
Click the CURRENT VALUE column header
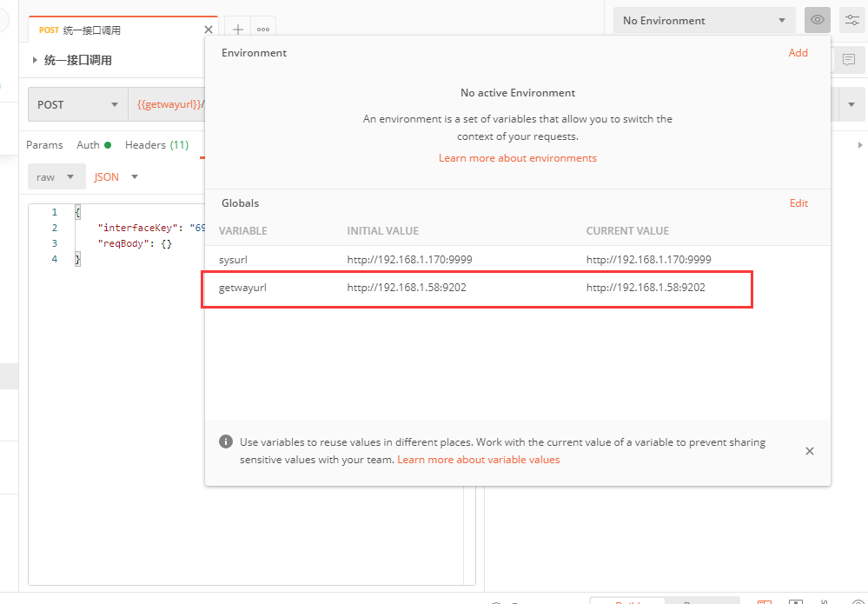tap(627, 231)
